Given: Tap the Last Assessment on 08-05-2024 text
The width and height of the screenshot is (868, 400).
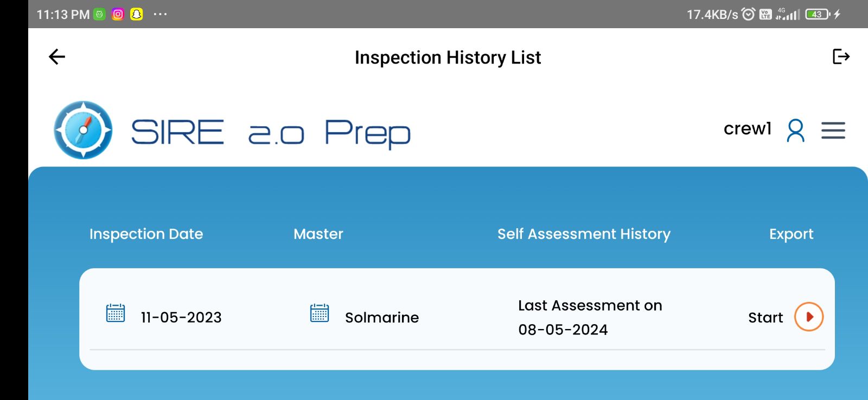Looking at the screenshot, I should 590,318.
